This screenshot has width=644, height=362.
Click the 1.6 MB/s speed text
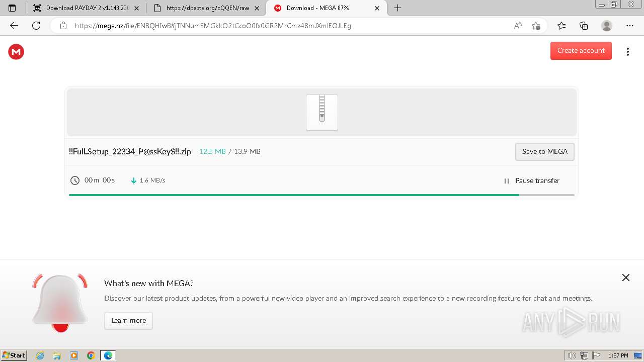[x=152, y=180]
